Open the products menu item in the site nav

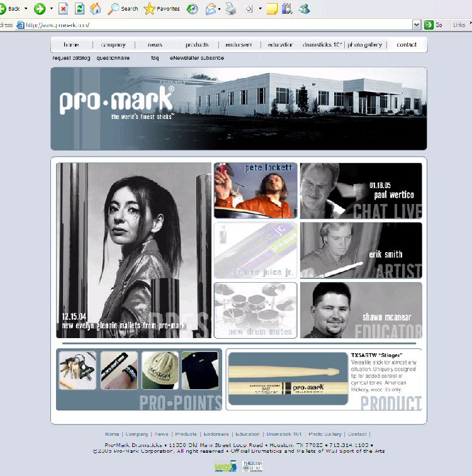pos(197,45)
